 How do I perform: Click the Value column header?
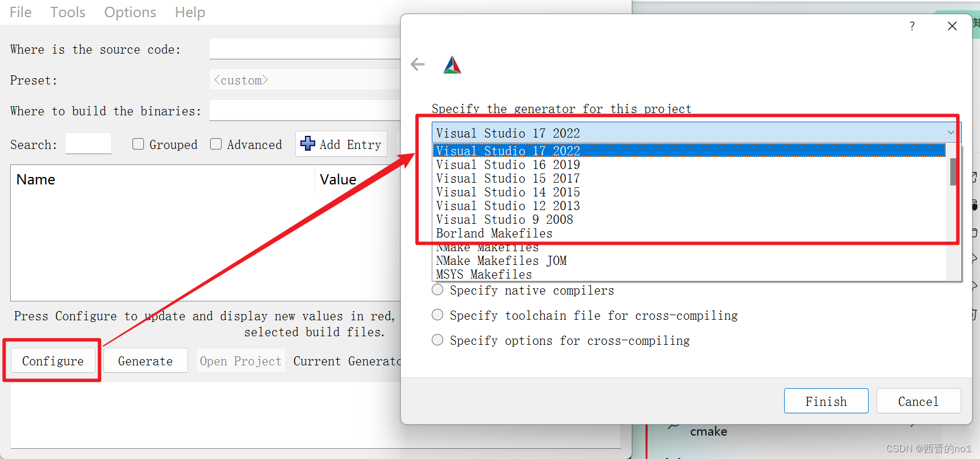click(x=358, y=179)
